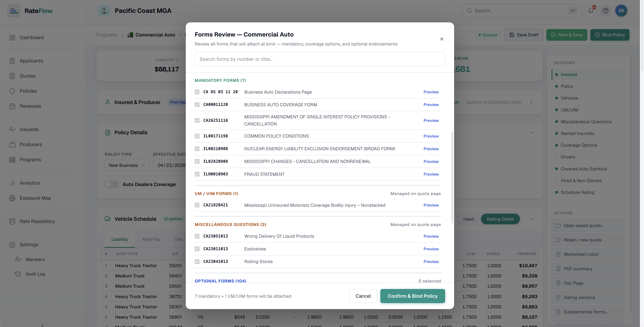Viewport: 644px width, 327px height.
Task: Click the Producers briefcase icon
Action: pyautogui.click(x=12, y=145)
